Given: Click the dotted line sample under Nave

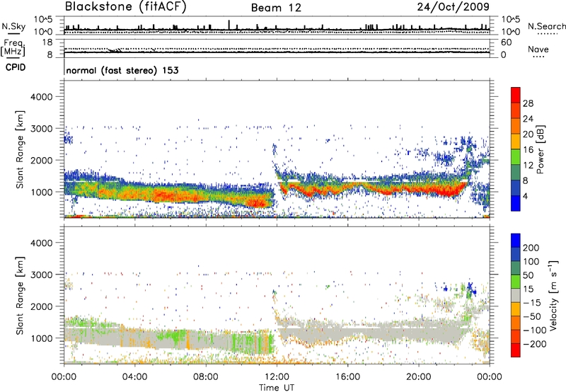Looking at the screenshot, I should pos(539,57).
